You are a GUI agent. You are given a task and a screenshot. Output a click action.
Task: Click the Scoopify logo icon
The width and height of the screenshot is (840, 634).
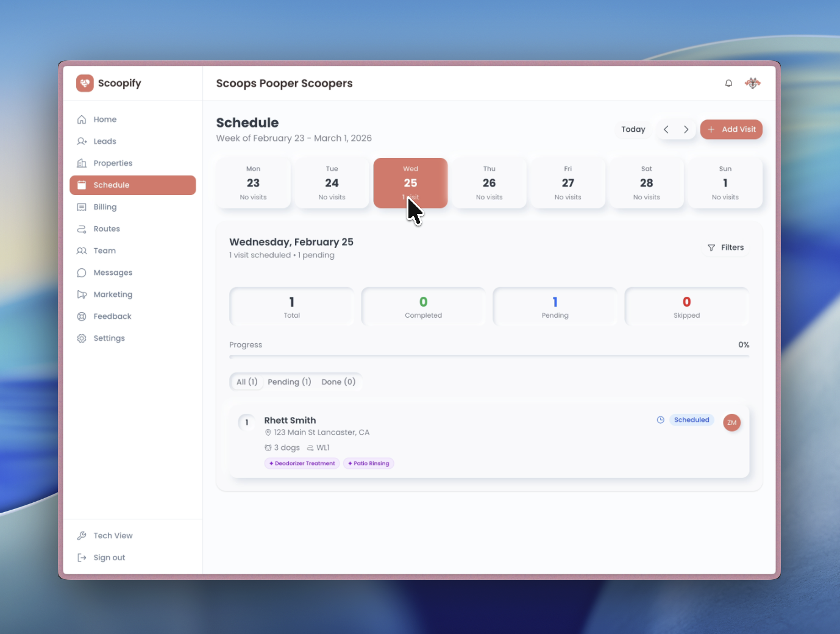85,84
